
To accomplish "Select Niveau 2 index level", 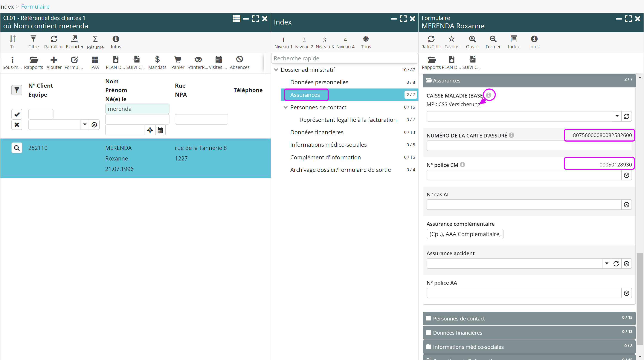I will (304, 42).
